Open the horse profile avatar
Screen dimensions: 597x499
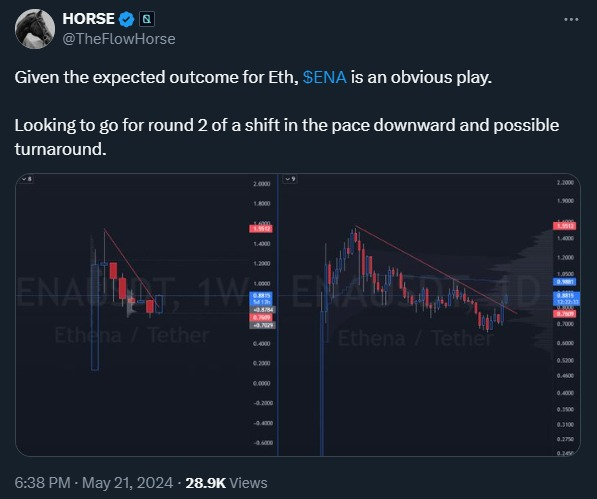(x=35, y=29)
